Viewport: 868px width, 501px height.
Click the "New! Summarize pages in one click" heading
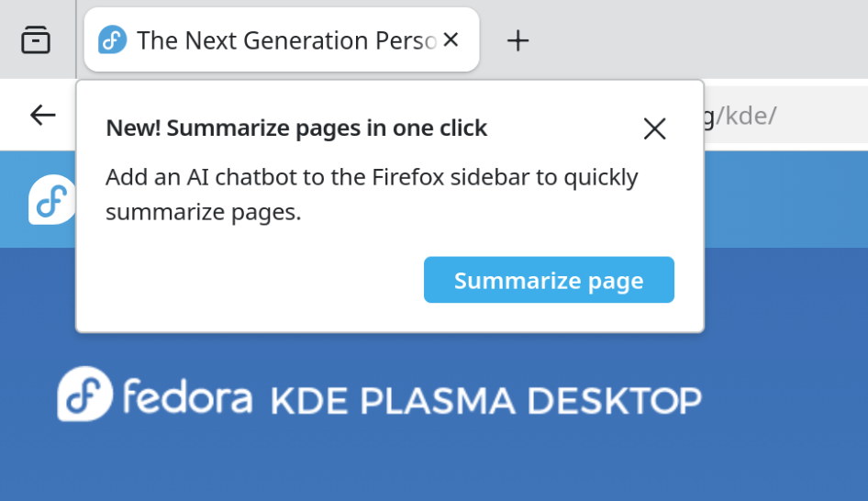[x=296, y=128]
